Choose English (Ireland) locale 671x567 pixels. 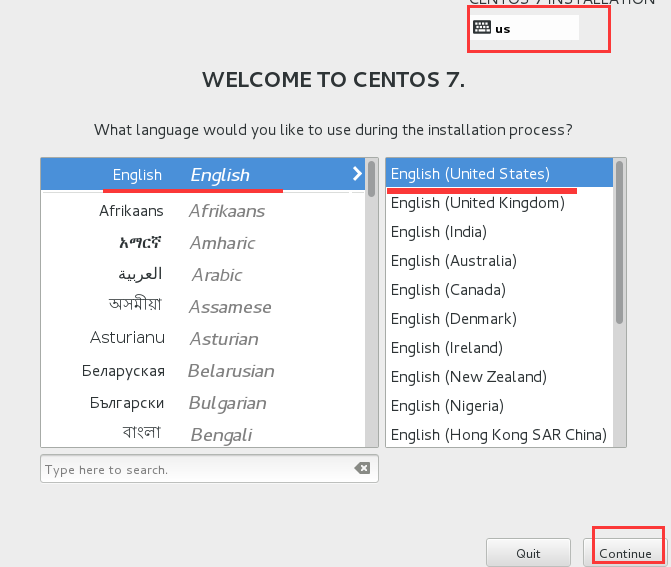tap(499, 348)
